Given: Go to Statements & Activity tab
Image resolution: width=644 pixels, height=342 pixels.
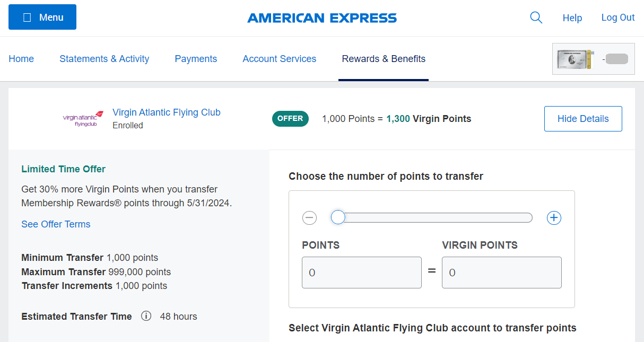Looking at the screenshot, I should point(105,59).
